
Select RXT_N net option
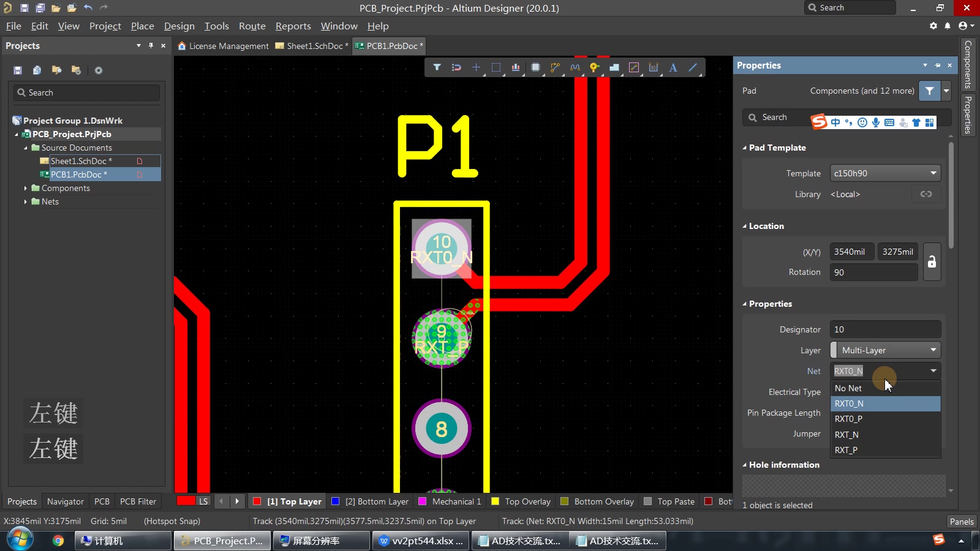(886, 435)
